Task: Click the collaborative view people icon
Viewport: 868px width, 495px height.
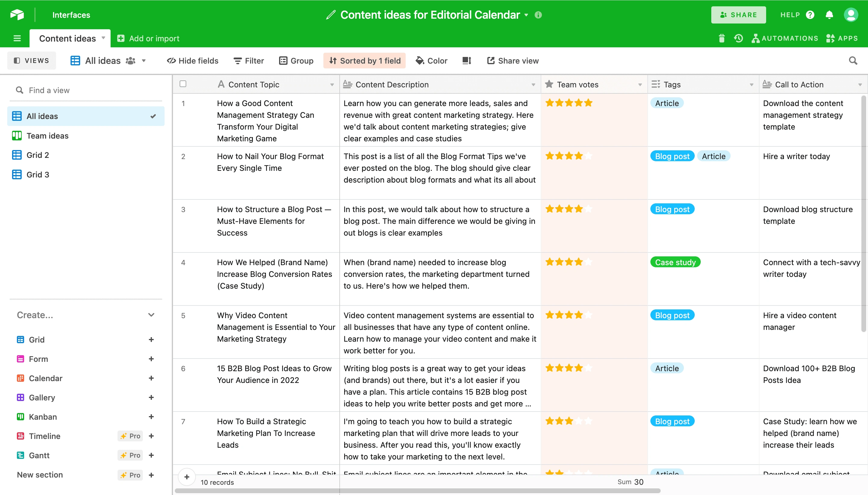Action: pyautogui.click(x=131, y=61)
